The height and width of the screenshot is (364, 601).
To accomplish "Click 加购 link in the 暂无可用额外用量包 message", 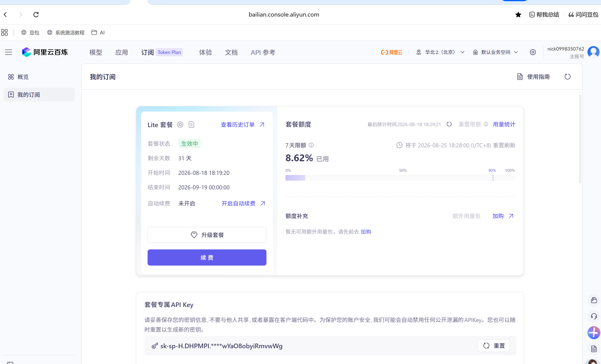I will pos(366,232).
